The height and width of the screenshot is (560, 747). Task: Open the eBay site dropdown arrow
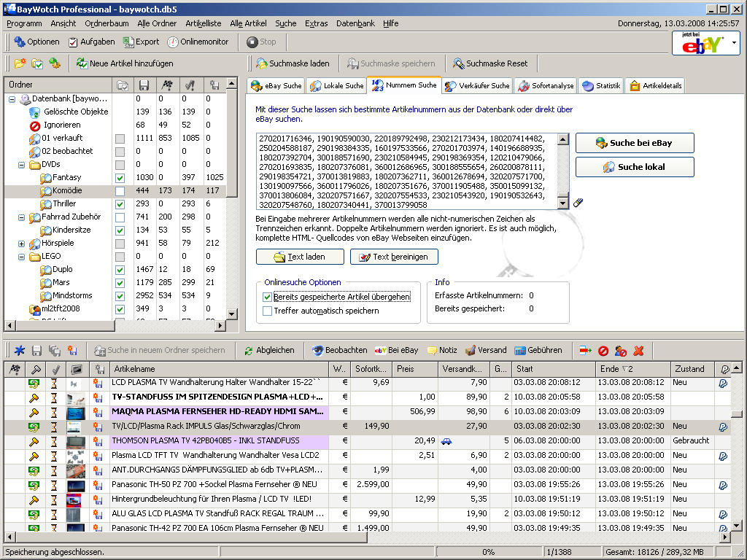tap(734, 43)
